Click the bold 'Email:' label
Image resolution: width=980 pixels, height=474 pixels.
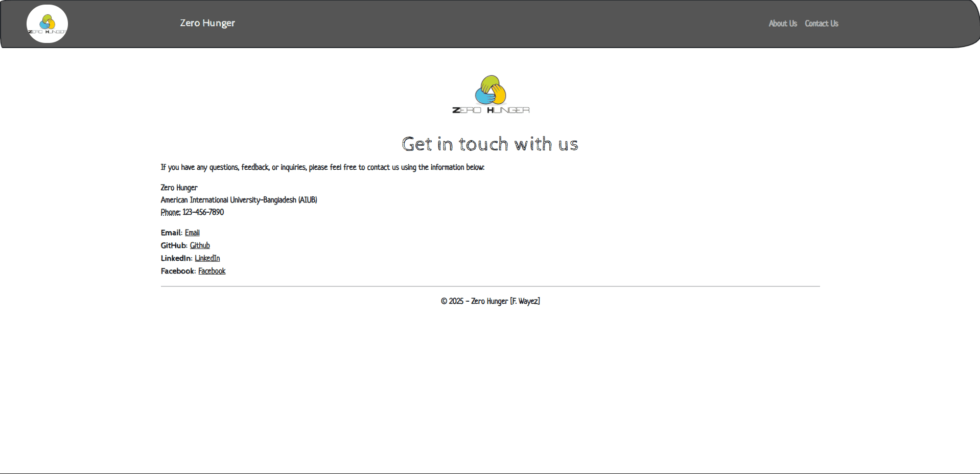point(171,233)
